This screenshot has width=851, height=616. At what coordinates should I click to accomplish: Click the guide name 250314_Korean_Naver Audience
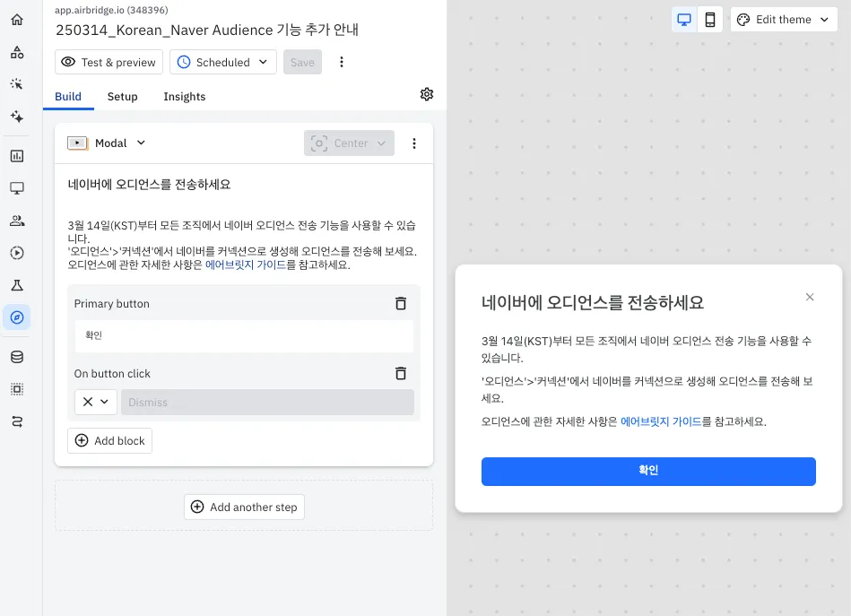pyautogui.click(x=207, y=30)
